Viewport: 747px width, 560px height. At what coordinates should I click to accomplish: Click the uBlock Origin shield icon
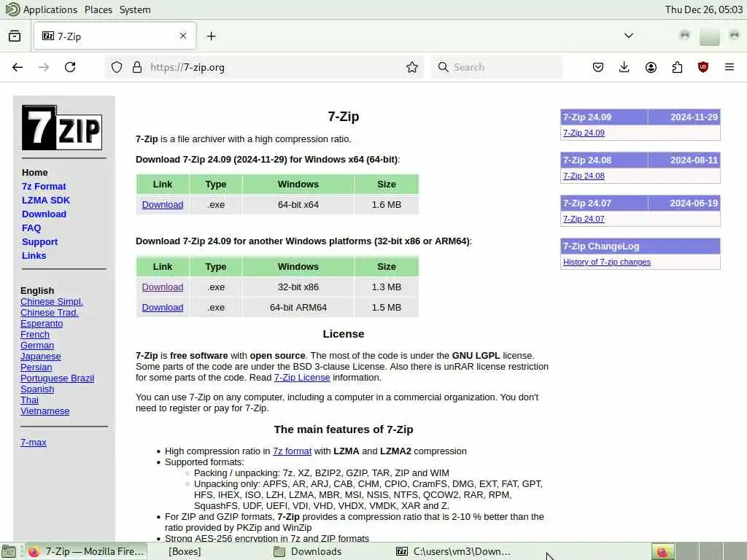pyautogui.click(x=703, y=67)
